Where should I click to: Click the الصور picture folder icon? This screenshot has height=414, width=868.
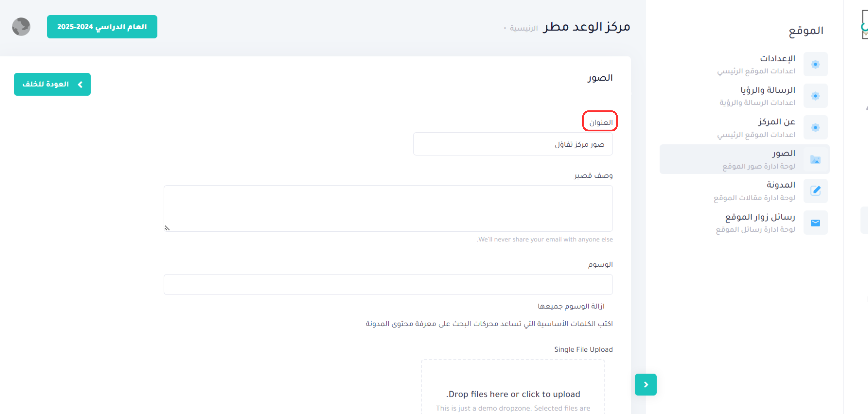tap(815, 159)
